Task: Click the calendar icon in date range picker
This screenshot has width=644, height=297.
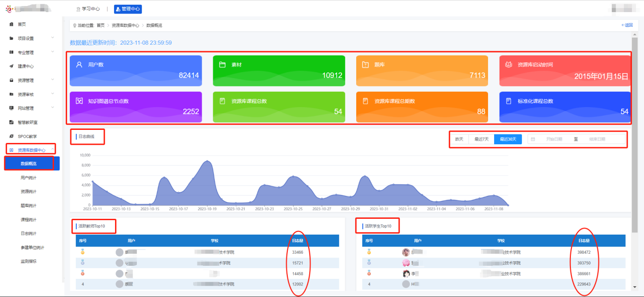Action: point(533,139)
